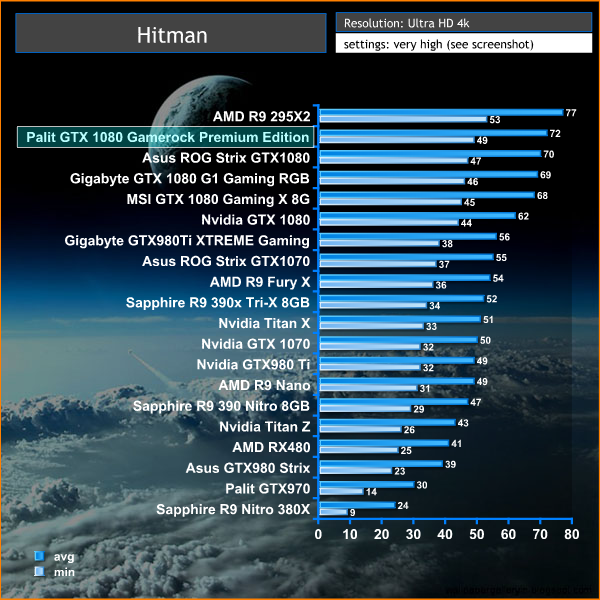Click the Nvidia Titan Z label
Viewport: 600px width, 600px height.
264,427
